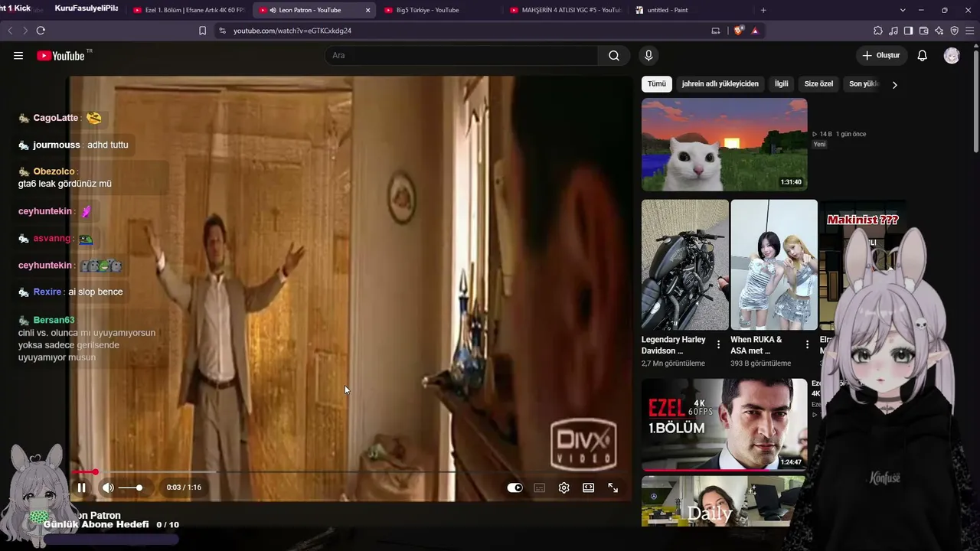Open the Legendary Harley Davidson title
This screenshot has height=551, width=980.
674,345
